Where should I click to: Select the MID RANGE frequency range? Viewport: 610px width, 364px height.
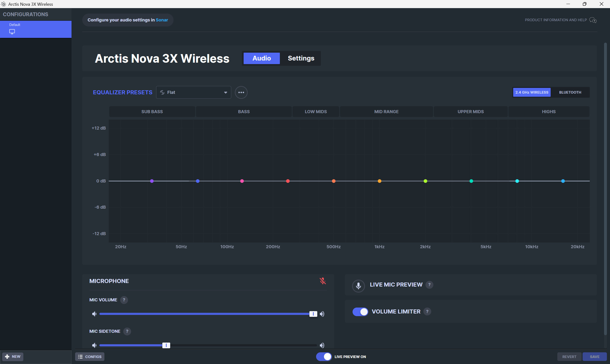(x=386, y=111)
